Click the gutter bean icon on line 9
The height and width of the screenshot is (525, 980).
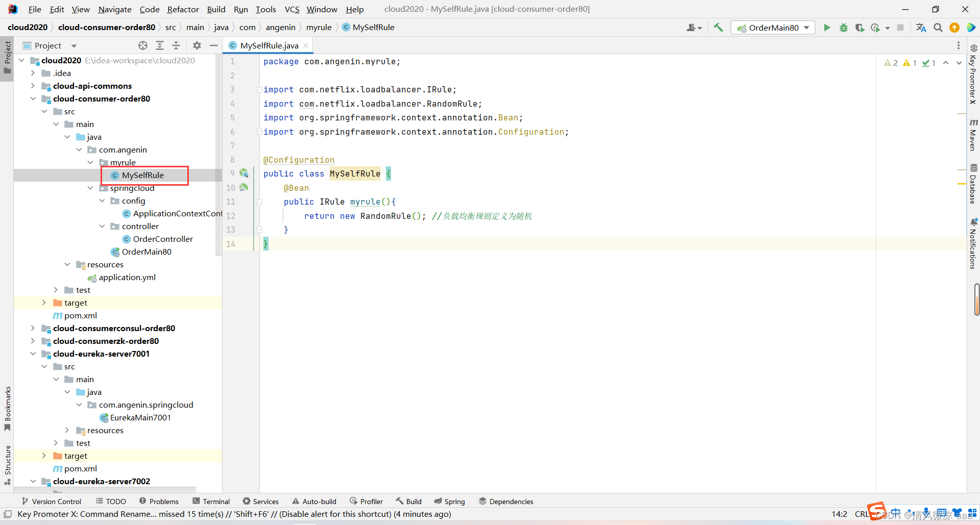click(244, 173)
